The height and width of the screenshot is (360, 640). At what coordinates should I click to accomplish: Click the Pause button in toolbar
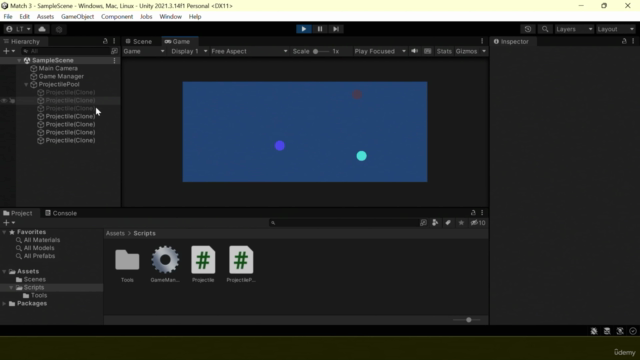tap(320, 29)
